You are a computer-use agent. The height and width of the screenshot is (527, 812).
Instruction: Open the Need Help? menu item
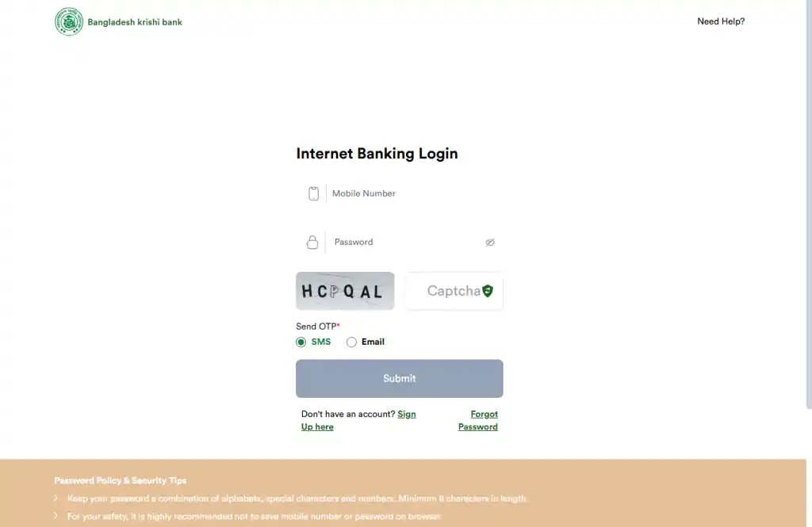[x=721, y=21]
